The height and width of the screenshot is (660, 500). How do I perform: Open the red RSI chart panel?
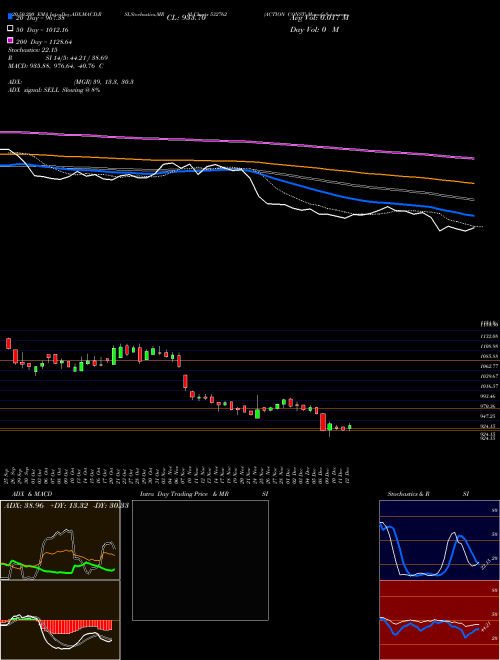[x=439, y=620]
